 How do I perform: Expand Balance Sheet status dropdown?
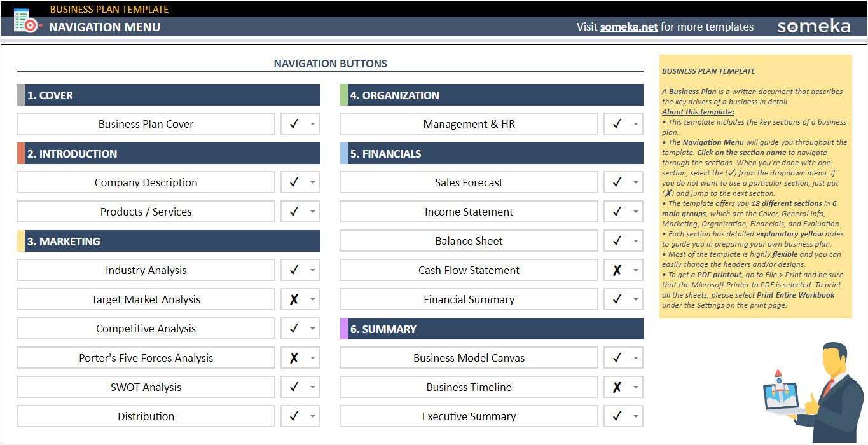635,242
